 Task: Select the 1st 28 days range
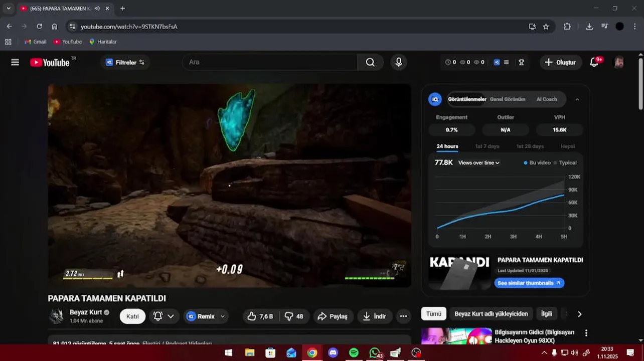tap(530, 146)
